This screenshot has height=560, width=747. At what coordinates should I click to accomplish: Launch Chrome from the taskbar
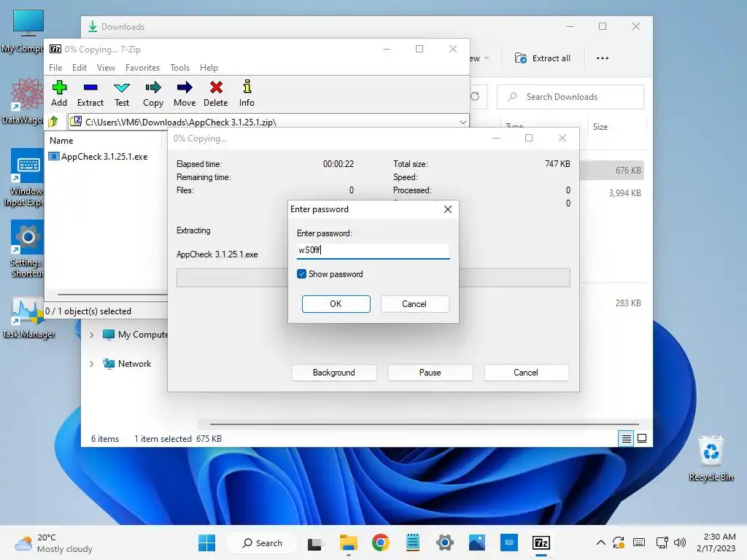click(380, 542)
